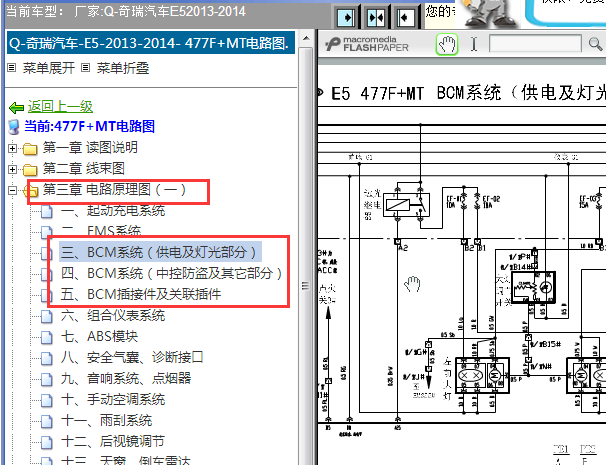Click the tree panel scroll-up arrow
The height and width of the screenshot is (465, 606).
[306, 38]
